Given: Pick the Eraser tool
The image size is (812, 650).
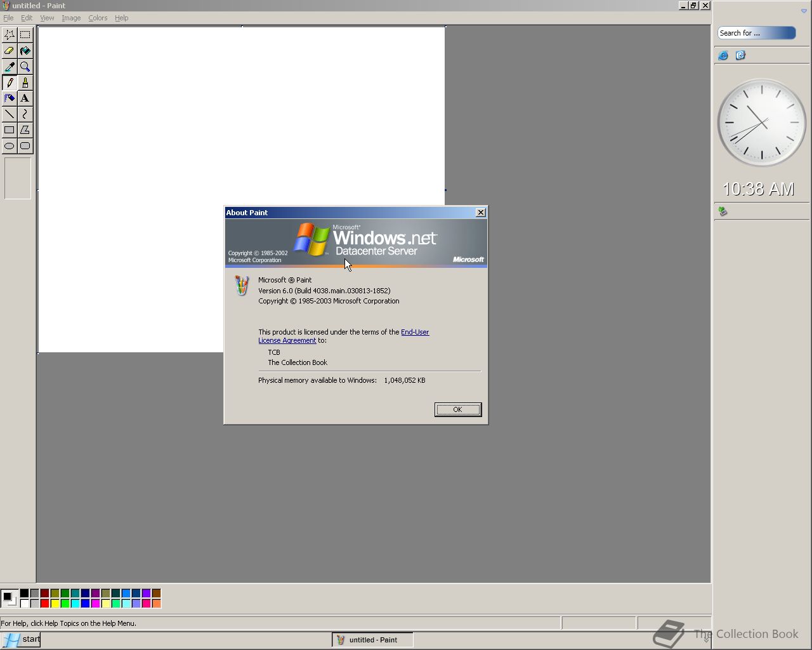Looking at the screenshot, I should tap(10, 51).
